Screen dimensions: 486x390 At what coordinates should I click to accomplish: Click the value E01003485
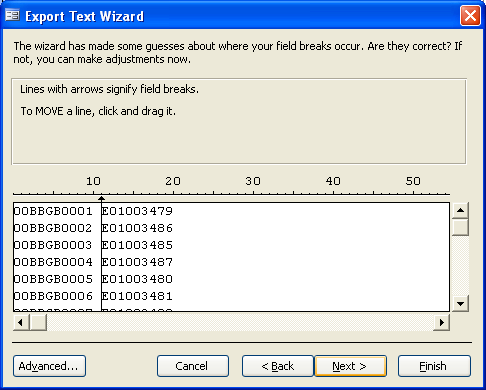pyautogui.click(x=137, y=245)
